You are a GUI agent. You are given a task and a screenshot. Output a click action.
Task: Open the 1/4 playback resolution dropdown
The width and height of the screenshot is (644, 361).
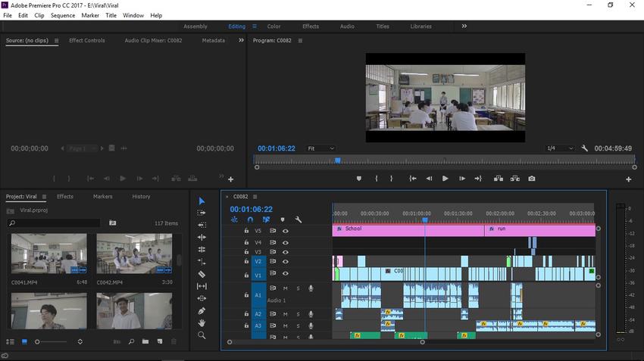pyautogui.click(x=560, y=148)
